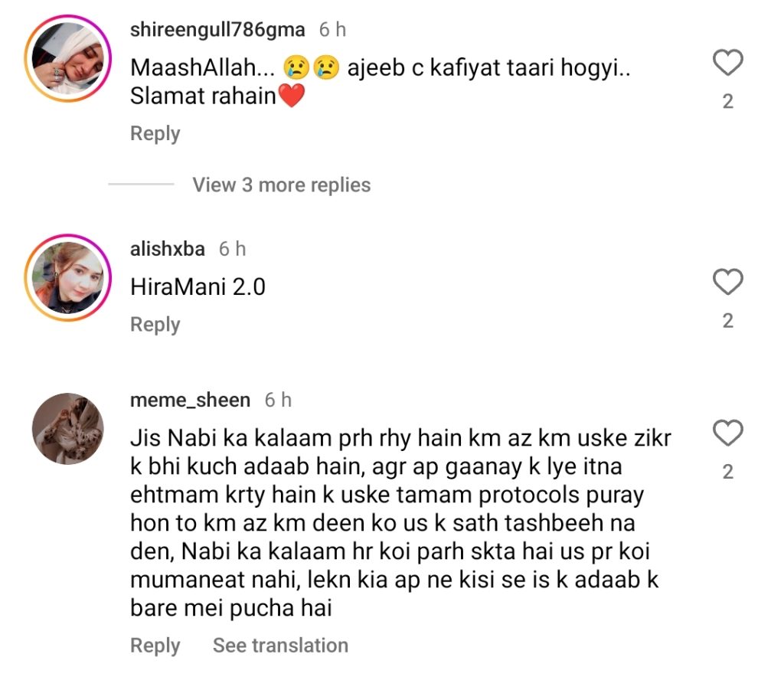Tap meme_sheen's profile avatar
Image resolution: width=784 pixels, height=690 pixels.
coord(67,429)
